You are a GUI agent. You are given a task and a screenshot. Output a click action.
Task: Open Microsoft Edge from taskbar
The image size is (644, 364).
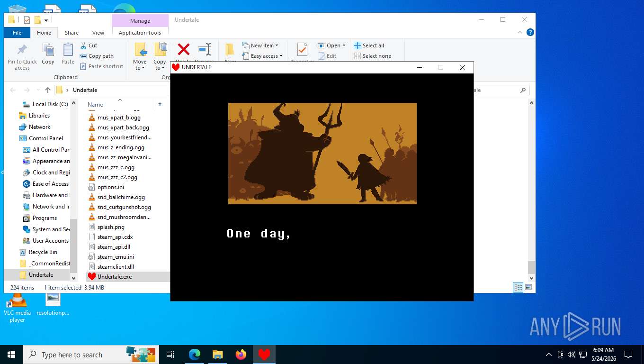click(195, 355)
